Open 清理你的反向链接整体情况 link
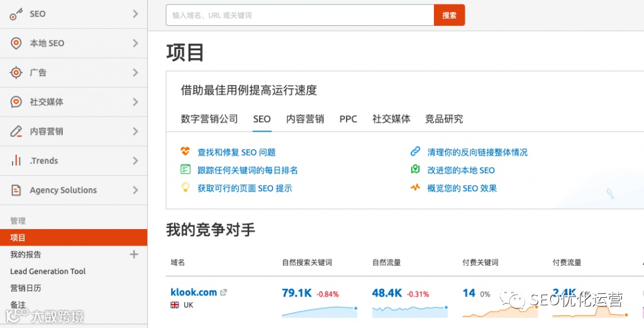 (477, 152)
